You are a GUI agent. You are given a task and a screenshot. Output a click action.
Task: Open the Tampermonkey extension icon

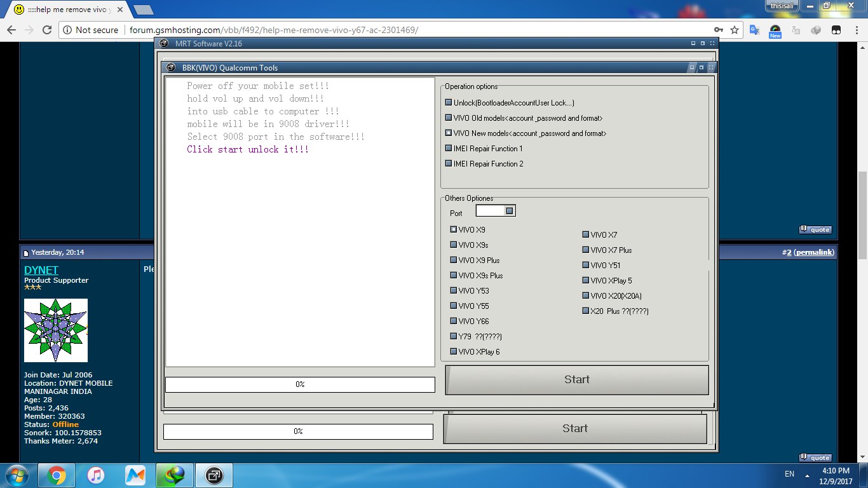[x=837, y=30]
